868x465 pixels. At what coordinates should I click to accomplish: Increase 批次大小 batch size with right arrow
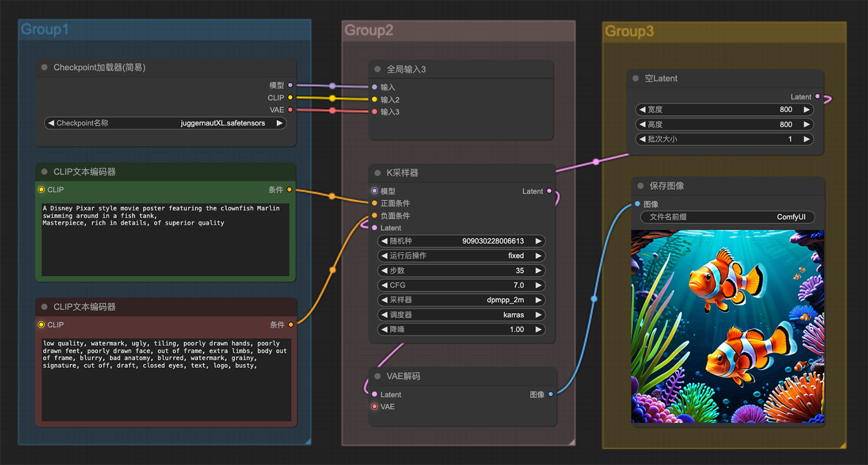tap(807, 139)
